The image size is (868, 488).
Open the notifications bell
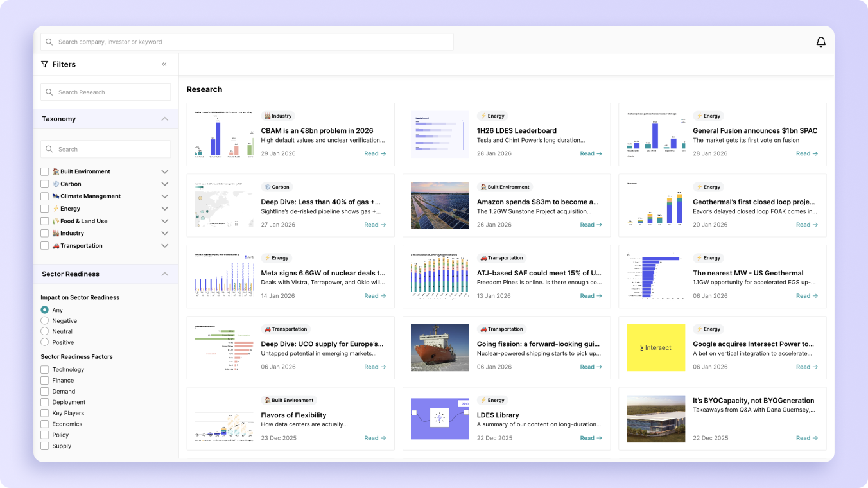(820, 42)
